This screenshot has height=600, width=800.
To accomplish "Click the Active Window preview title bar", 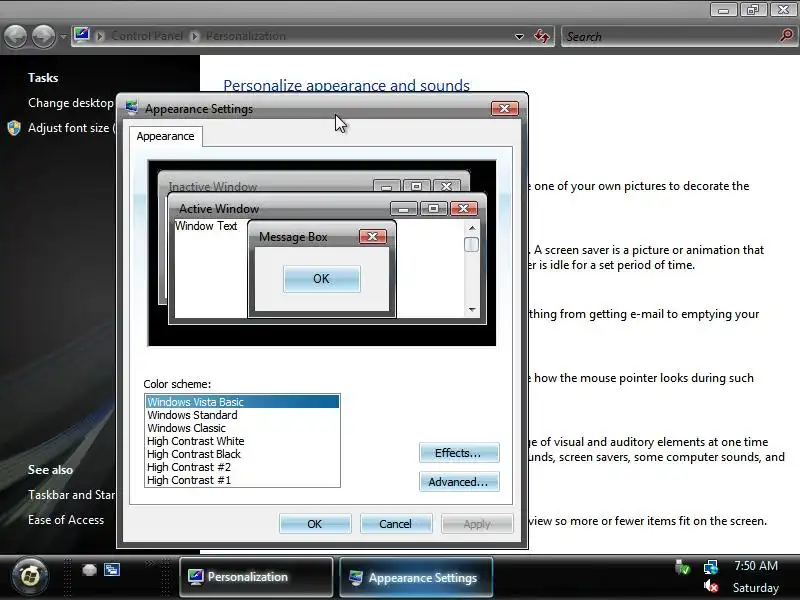I will (x=281, y=209).
